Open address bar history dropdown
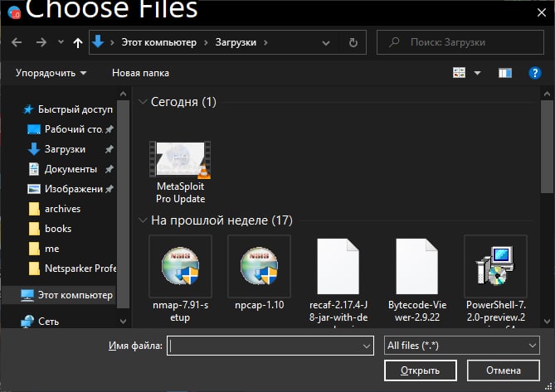The height and width of the screenshot is (392, 555). pyautogui.click(x=326, y=43)
